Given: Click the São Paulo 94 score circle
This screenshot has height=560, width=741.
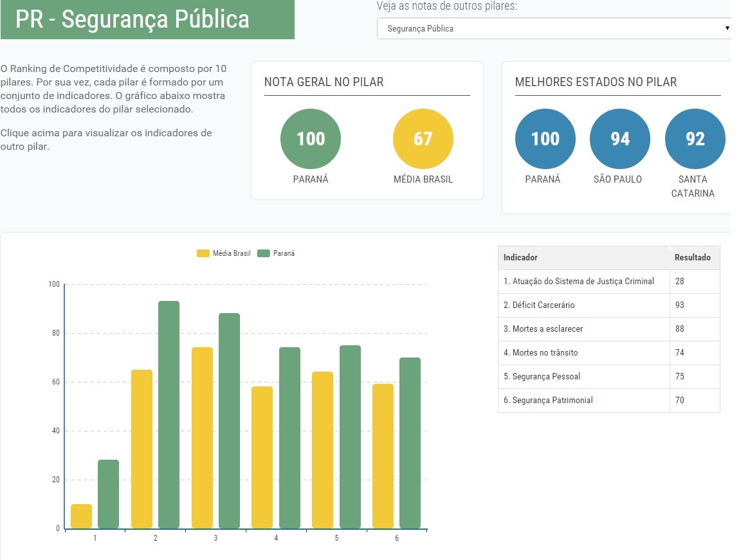Looking at the screenshot, I should 619,139.
